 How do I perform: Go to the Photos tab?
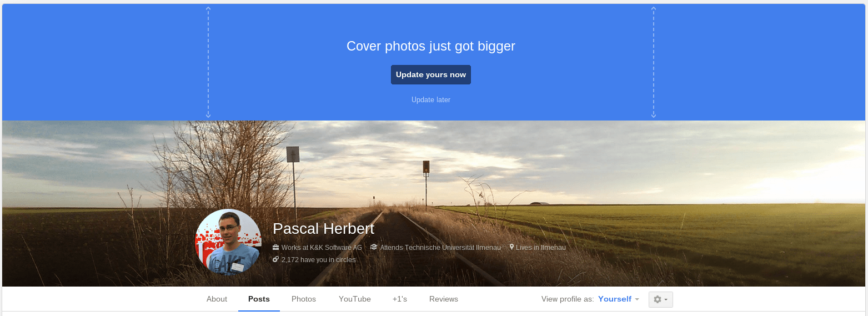[304, 299]
